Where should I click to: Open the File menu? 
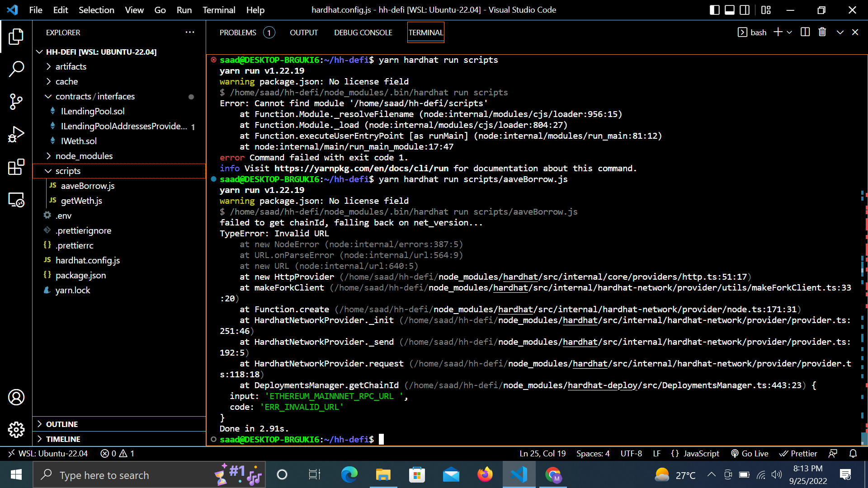[x=36, y=10]
